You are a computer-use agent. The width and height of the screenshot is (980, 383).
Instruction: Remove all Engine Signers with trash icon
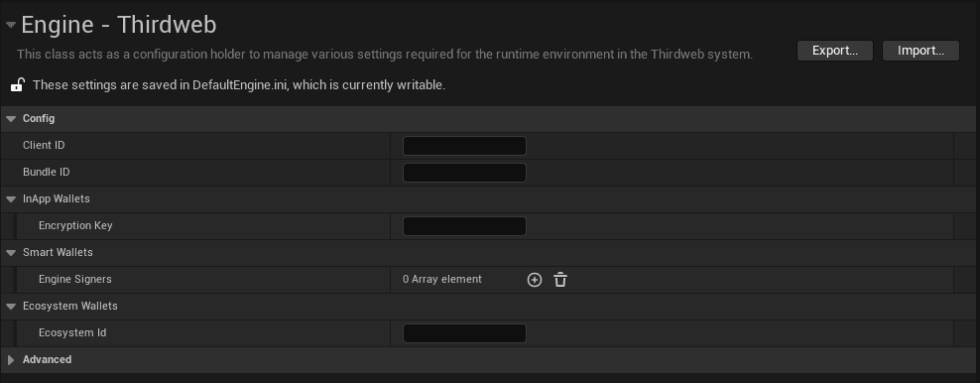point(560,280)
